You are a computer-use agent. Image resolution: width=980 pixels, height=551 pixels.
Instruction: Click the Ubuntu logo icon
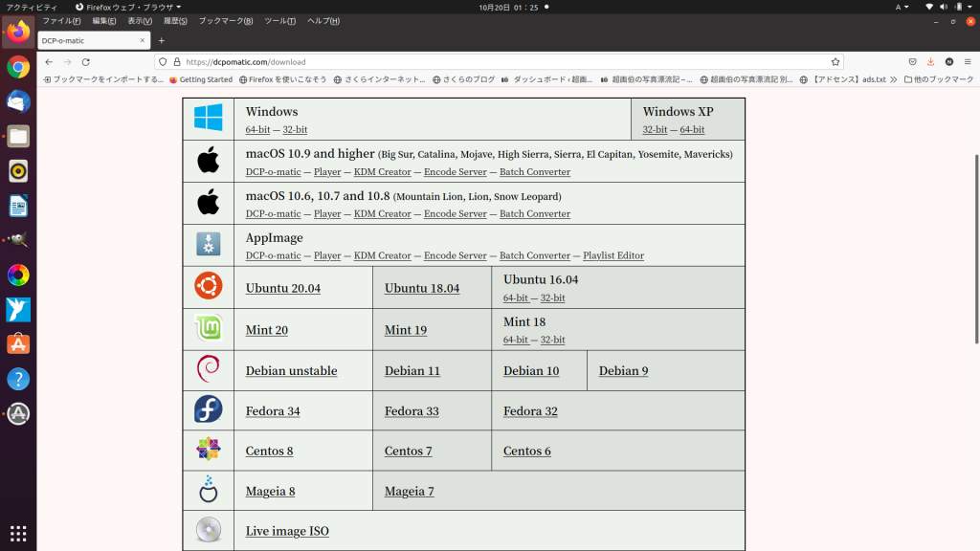208,286
